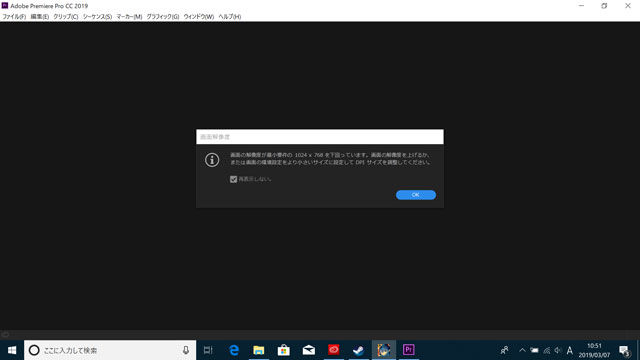This screenshot has height=360, width=640.
Task: Open the Action Center notifications icon
Action: click(624, 350)
